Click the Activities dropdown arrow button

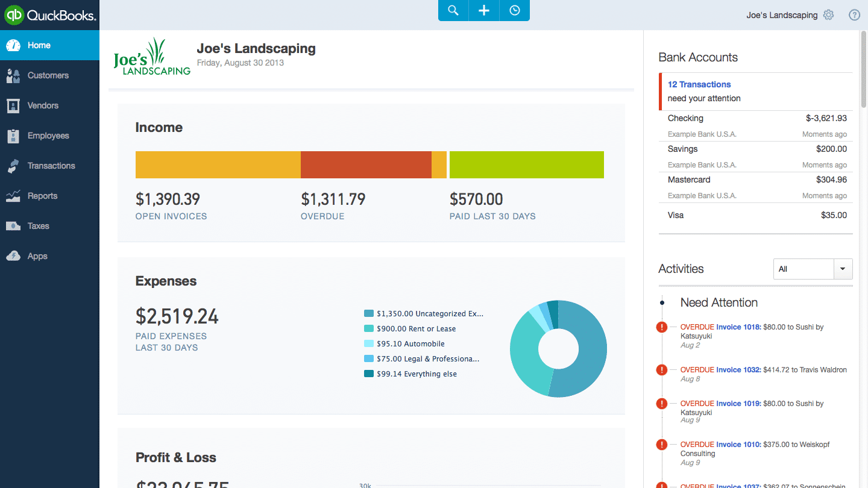[843, 269]
